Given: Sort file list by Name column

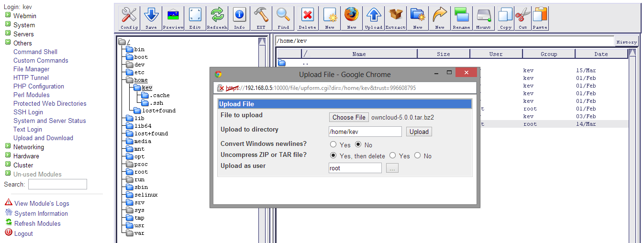Looking at the screenshot, I should [x=359, y=54].
